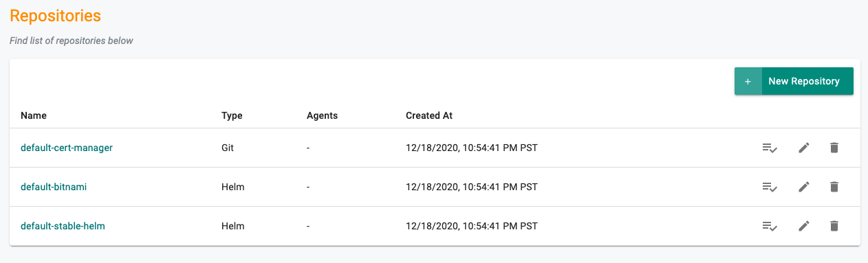
Task: Click the New Repository button
Action: coord(794,81)
